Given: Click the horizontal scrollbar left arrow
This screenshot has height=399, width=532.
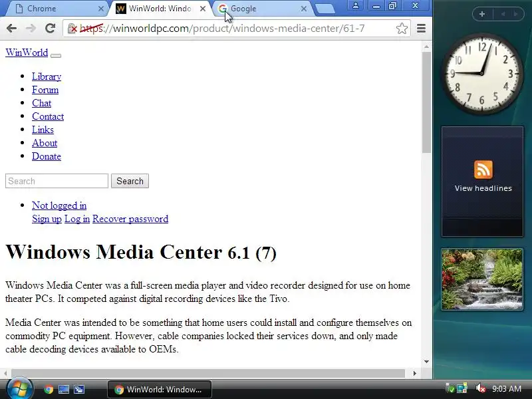Looking at the screenshot, I should (x=5, y=373).
